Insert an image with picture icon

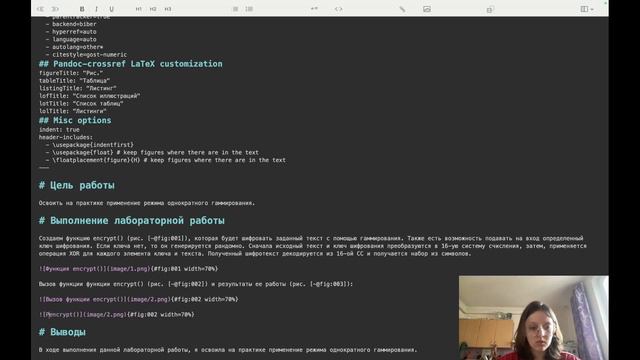(x=427, y=9)
